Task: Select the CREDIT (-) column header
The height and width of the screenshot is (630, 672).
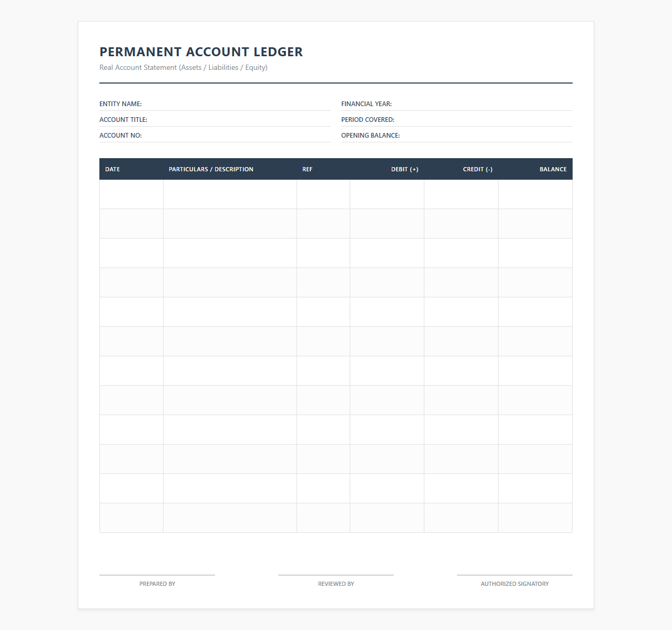Action: click(461, 169)
